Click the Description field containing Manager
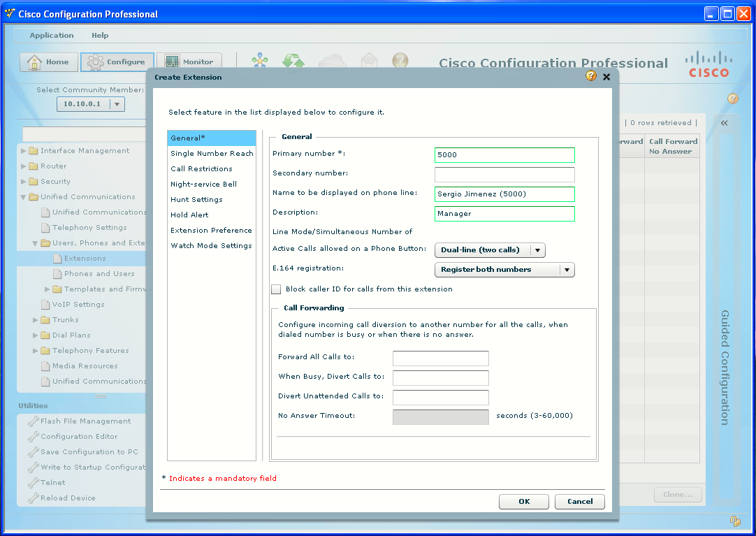The width and height of the screenshot is (756, 536). pyautogui.click(x=504, y=214)
